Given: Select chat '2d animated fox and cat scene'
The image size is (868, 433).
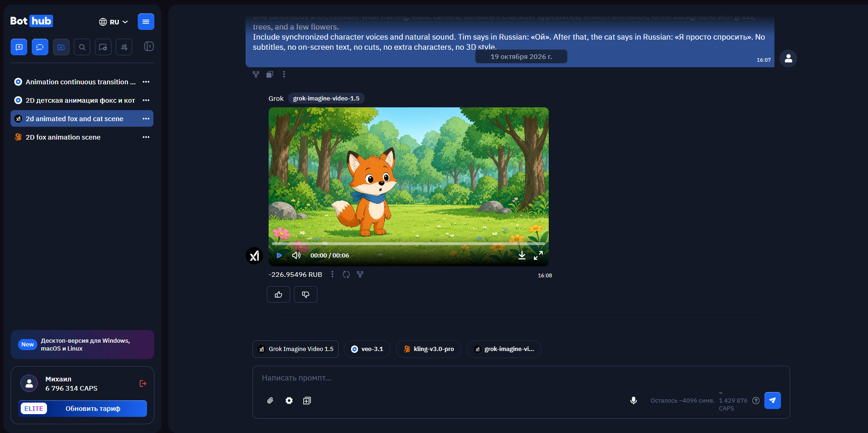Looking at the screenshot, I should coord(82,118).
